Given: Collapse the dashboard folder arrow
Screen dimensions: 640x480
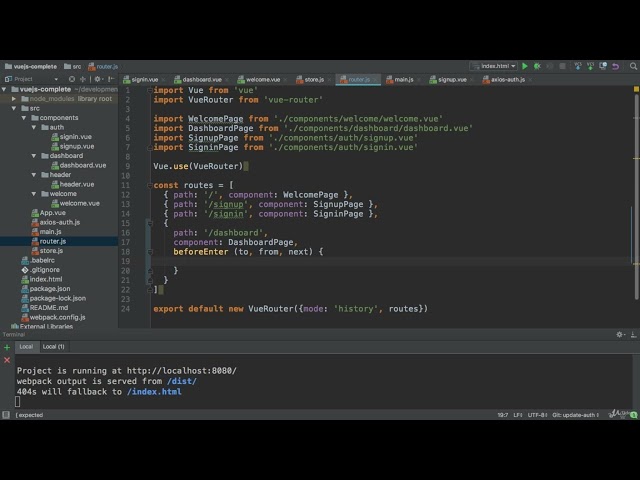Looking at the screenshot, I should click(34, 156).
